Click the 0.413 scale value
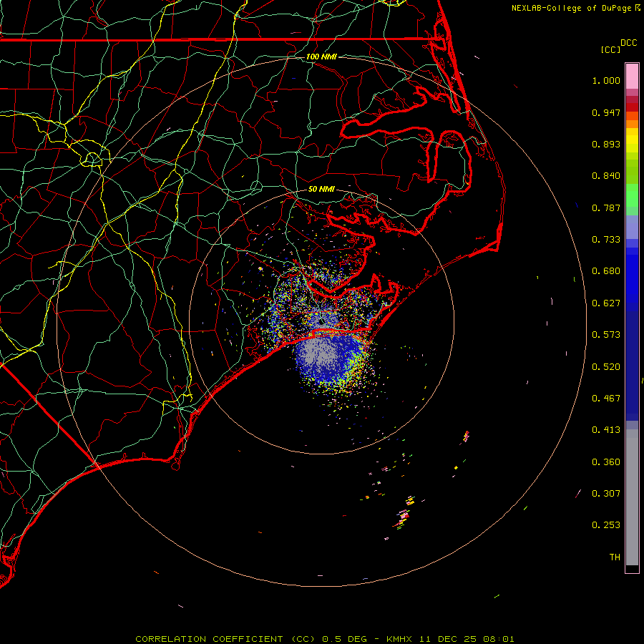The width and height of the screenshot is (644, 644). coord(606,430)
